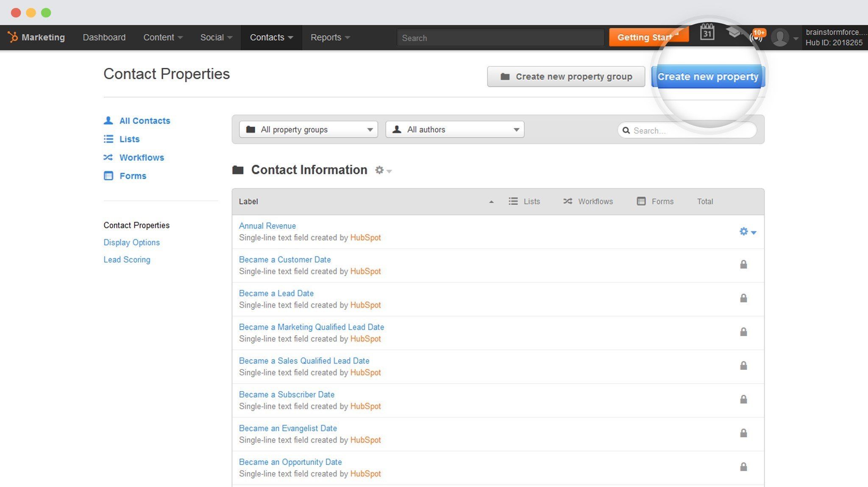Screen dimensions: 868x487
Task: Click the HubSpot sprocket logo
Action: [x=13, y=37]
